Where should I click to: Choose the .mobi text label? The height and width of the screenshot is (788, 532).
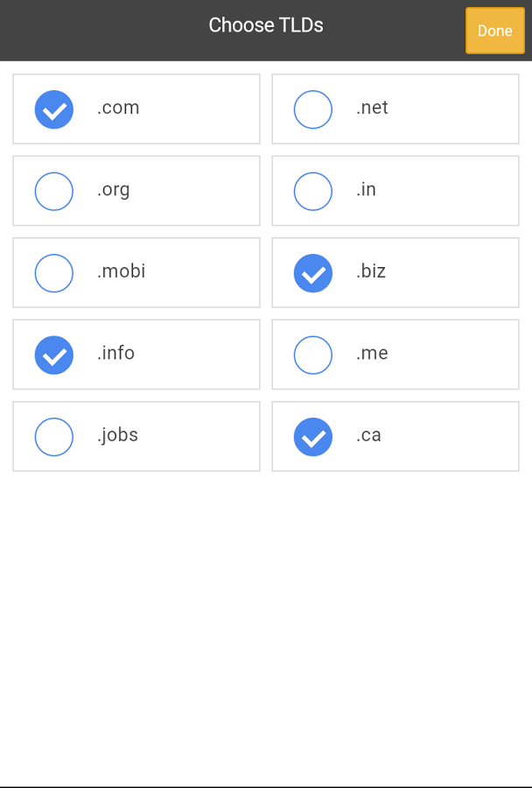(121, 271)
